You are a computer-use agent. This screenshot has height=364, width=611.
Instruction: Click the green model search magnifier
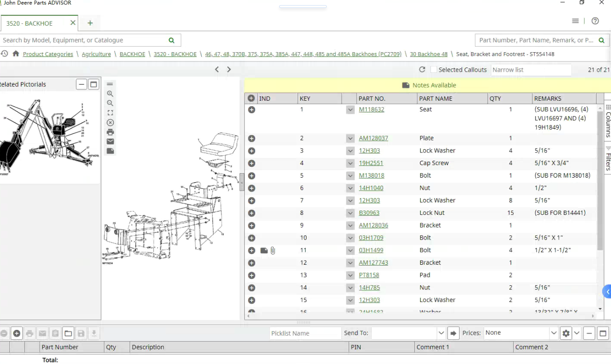tap(172, 40)
